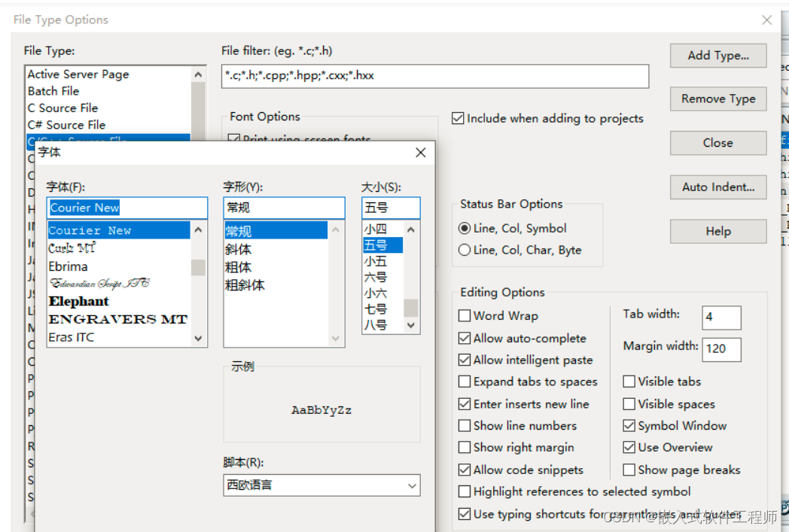
Task: Select 粗体 bold font style
Action: tap(276, 267)
